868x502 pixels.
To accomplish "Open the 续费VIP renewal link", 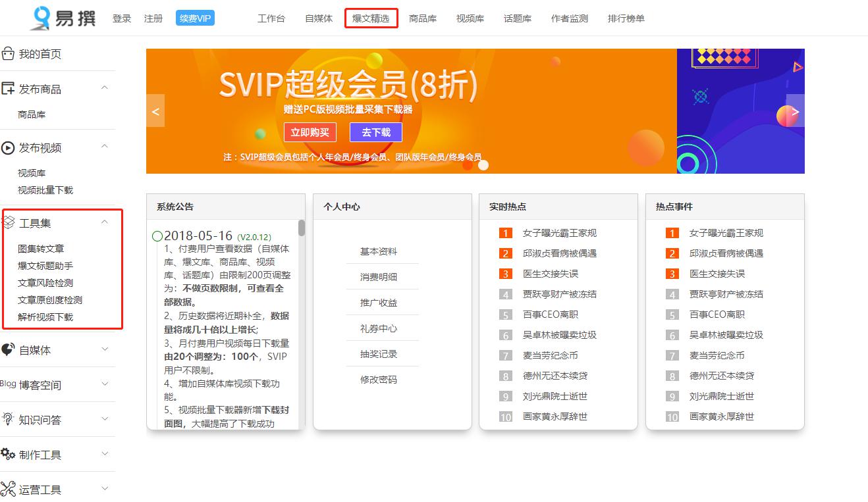I will coord(194,17).
